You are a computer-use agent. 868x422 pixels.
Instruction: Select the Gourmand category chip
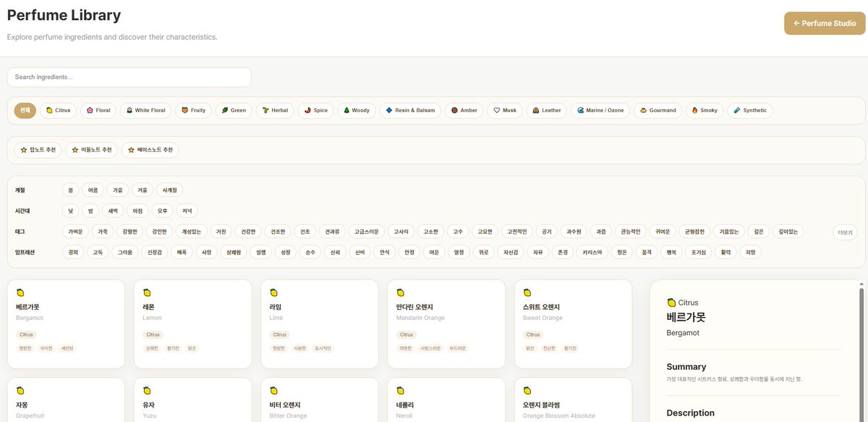658,111
